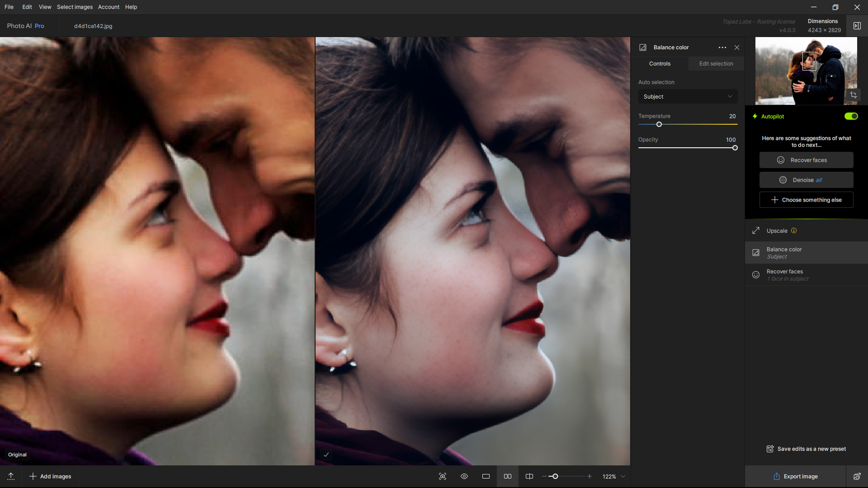Viewport: 868px width, 488px height.
Task: Open the Subject auto selection dropdown
Action: (x=688, y=96)
